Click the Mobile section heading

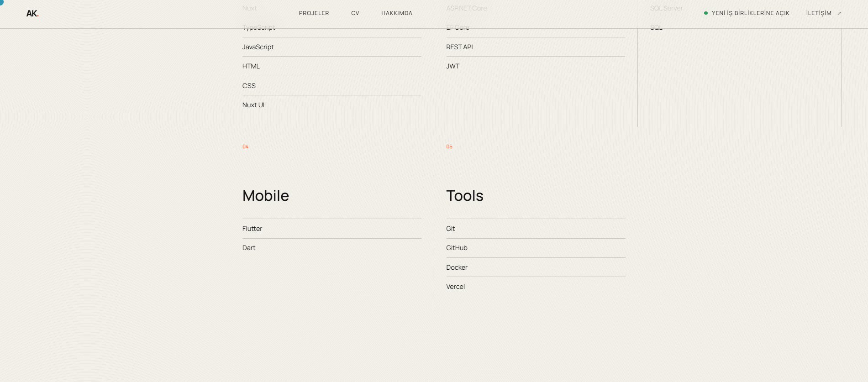point(266,196)
